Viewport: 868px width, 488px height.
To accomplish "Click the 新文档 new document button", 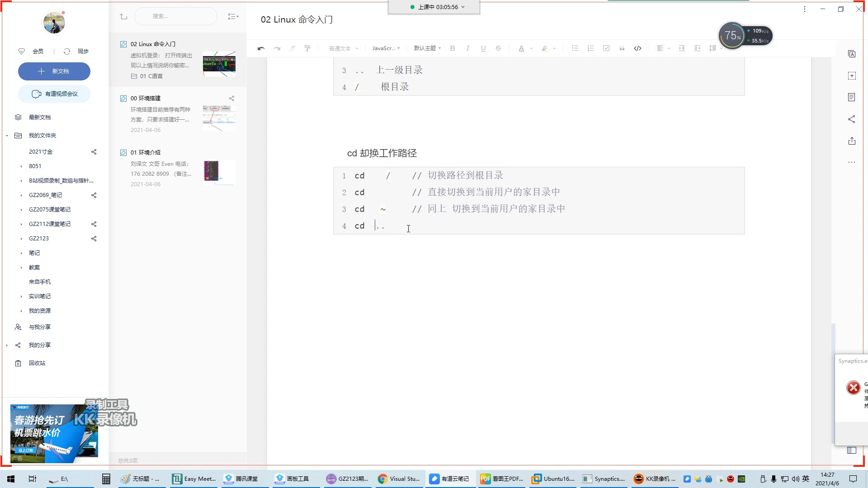I will (54, 71).
